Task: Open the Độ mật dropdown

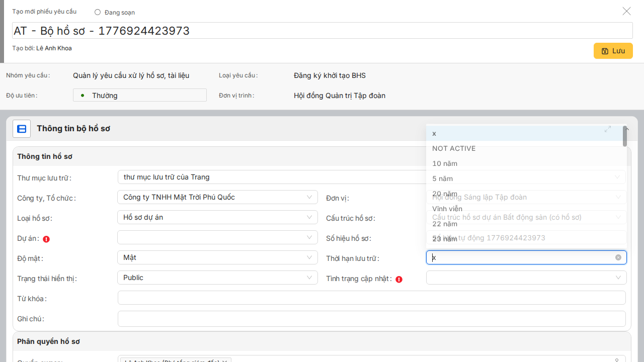Action: tap(217, 257)
